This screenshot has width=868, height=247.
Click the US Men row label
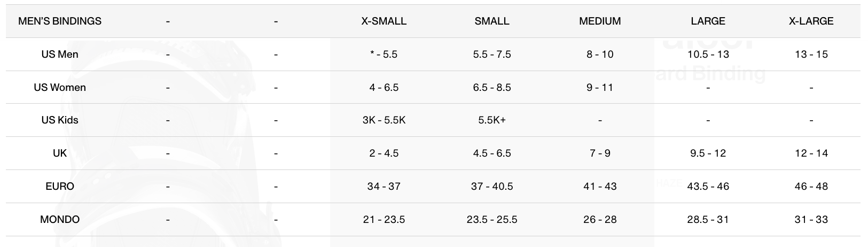click(x=60, y=55)
